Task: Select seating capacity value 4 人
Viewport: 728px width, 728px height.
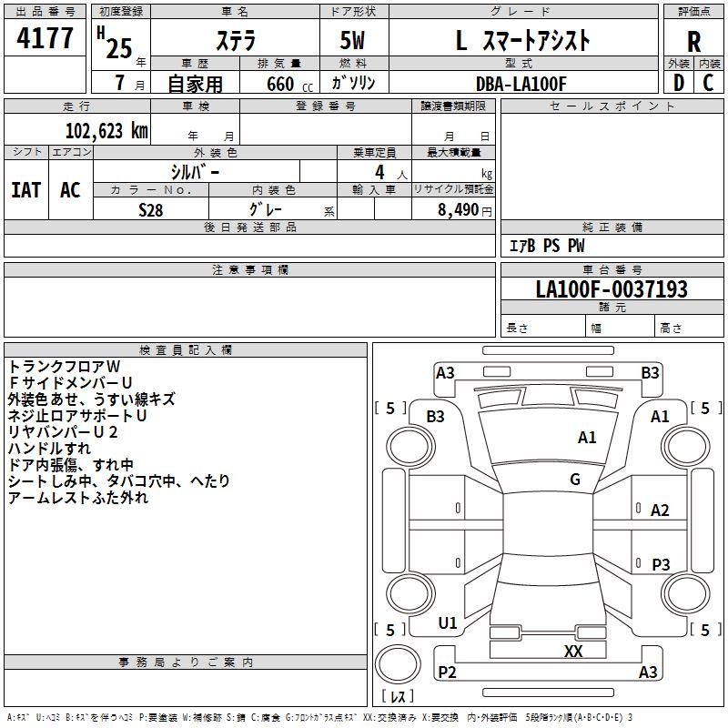Action: [391, 173]
